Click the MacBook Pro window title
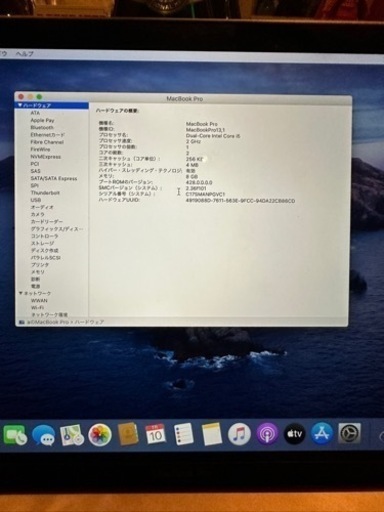The width and height of the screenshot is (384, 512). pos(185,99)
